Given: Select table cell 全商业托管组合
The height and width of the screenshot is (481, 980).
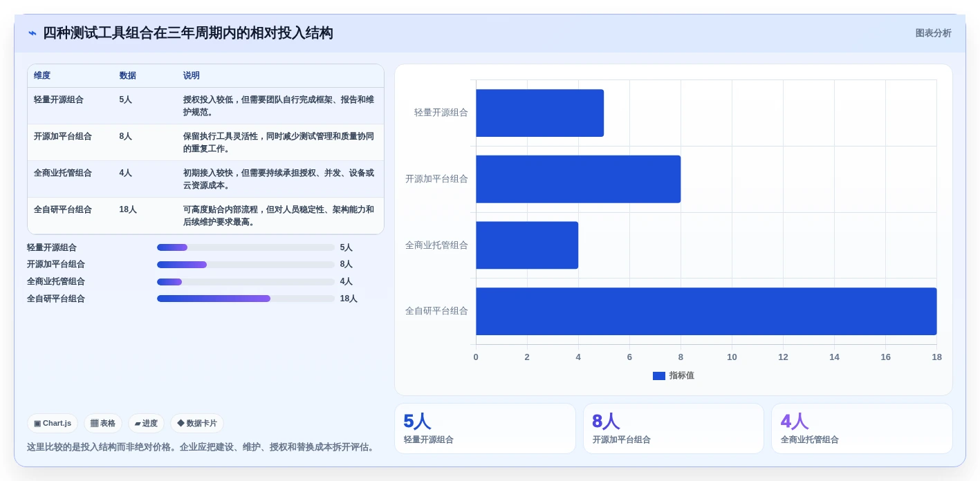Looking at the screenshot, I should [x=63, y=173].
